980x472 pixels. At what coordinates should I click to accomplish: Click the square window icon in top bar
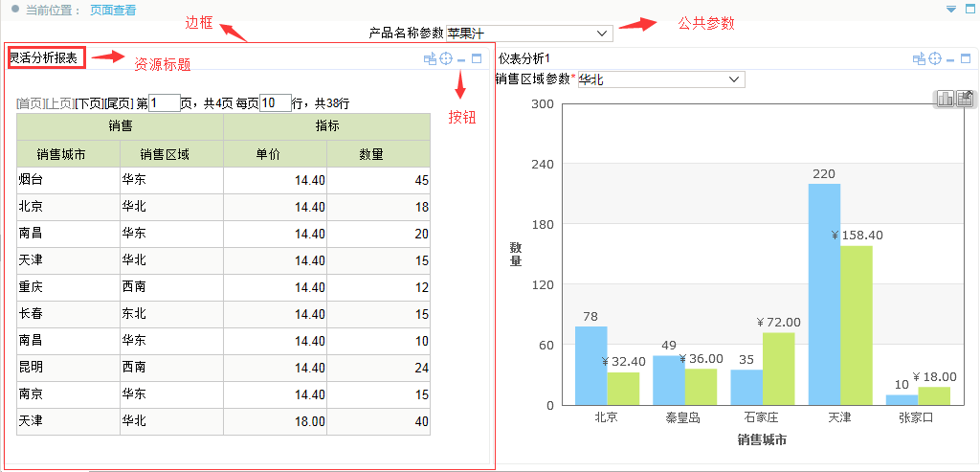pos(969,10)
